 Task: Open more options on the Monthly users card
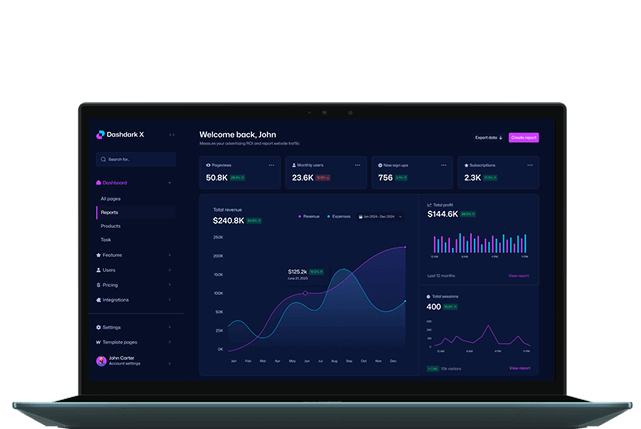(x=357, y=164)
